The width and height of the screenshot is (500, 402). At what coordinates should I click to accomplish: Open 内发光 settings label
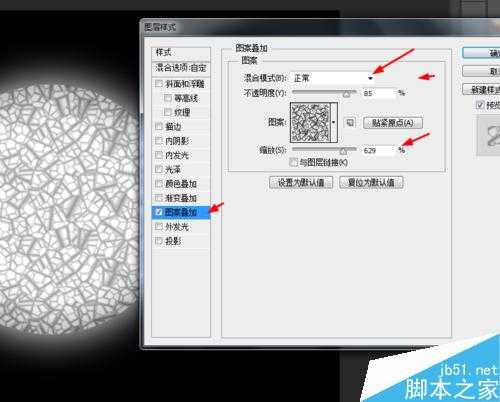click(177, 155)
